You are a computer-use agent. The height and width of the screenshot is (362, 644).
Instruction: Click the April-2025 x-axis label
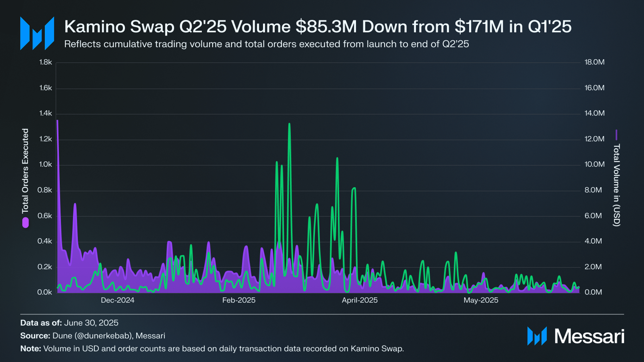click(360, 300)
